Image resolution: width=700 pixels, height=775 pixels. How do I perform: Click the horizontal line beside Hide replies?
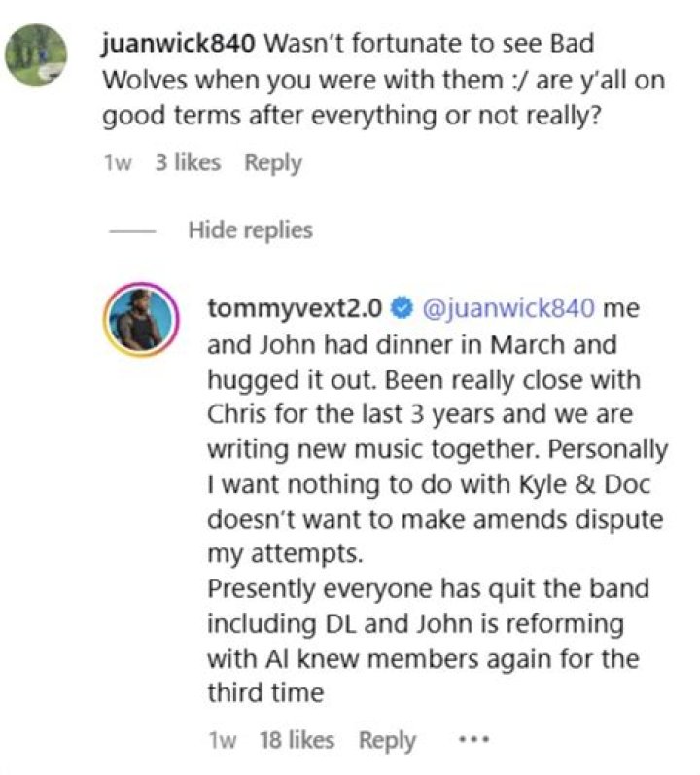click(x=132, y=231)
